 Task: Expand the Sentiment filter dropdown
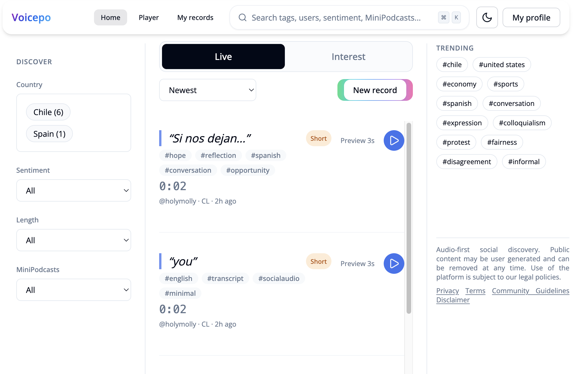[73, 190]
